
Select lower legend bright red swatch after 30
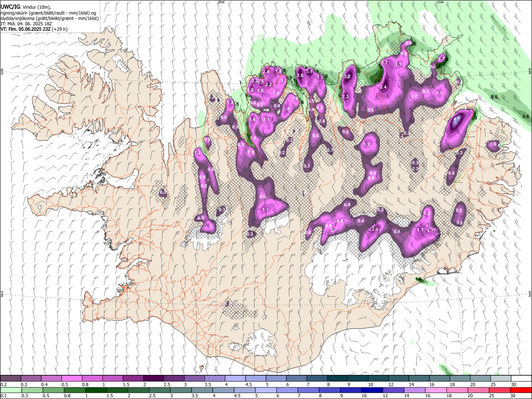click(521, 390)
